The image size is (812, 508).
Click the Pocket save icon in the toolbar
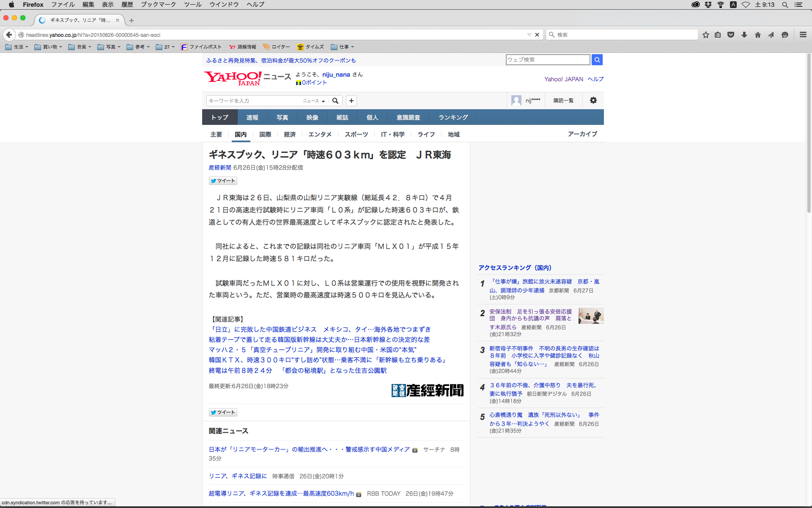[x=731, y=35]
